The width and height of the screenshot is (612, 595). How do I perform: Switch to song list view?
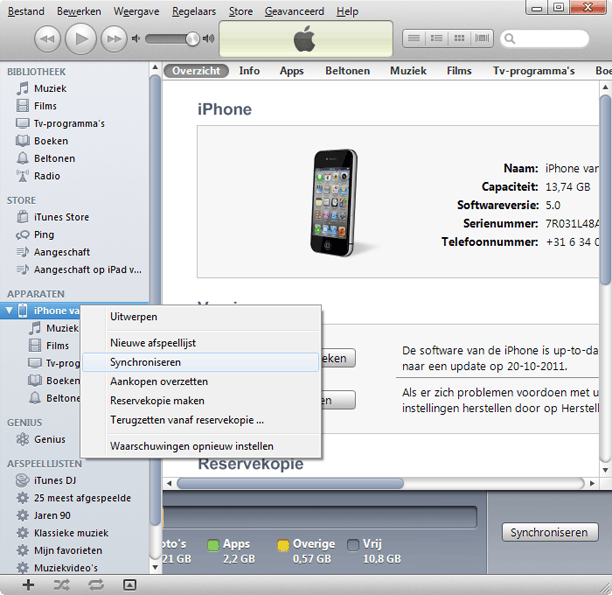tap(414, 38)
